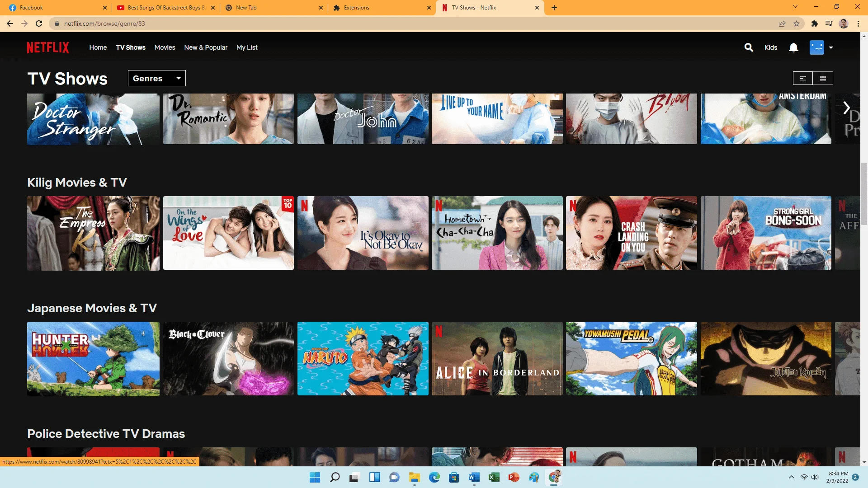Viewport: 868px width, 488px height.
Task: Open the Movies menu item
Action: (165, 47)
